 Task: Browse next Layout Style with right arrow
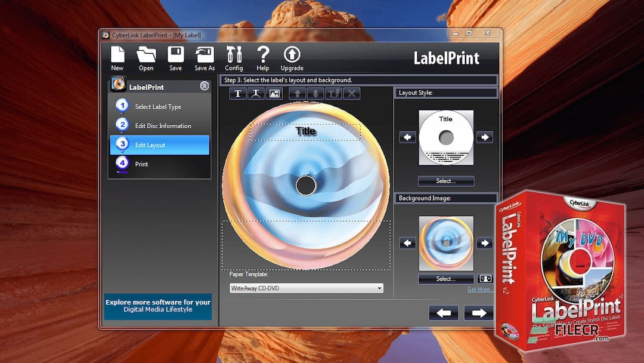(x=484, y=137)
